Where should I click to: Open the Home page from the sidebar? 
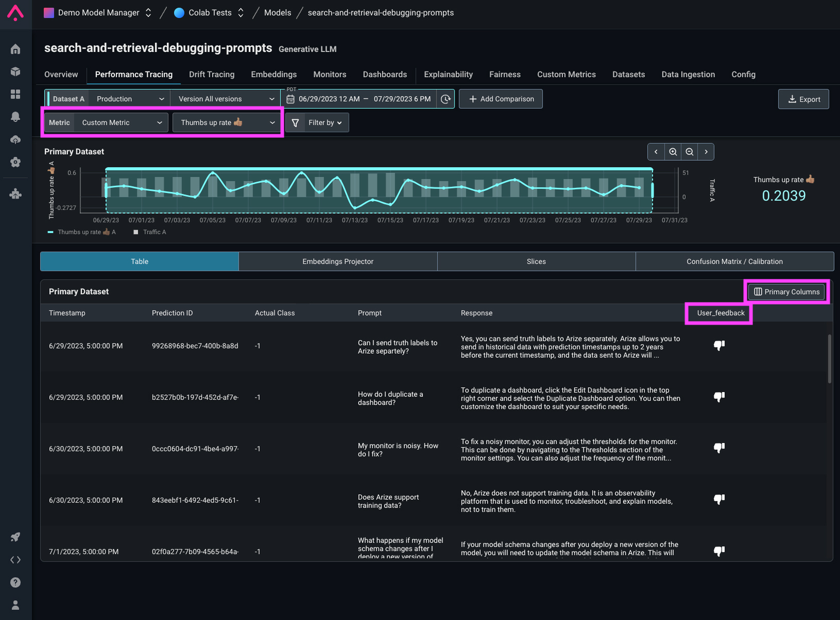[15, 49]
